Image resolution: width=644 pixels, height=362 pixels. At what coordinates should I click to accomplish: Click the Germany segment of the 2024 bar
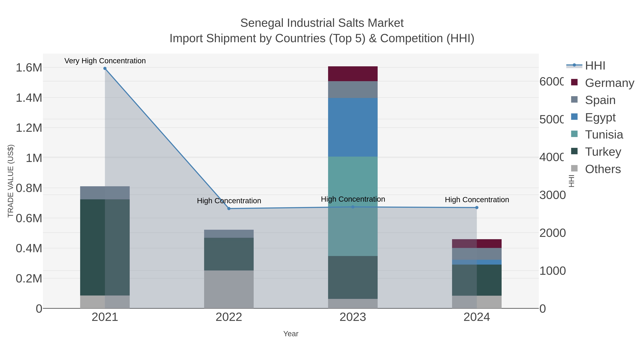[477, 244]
